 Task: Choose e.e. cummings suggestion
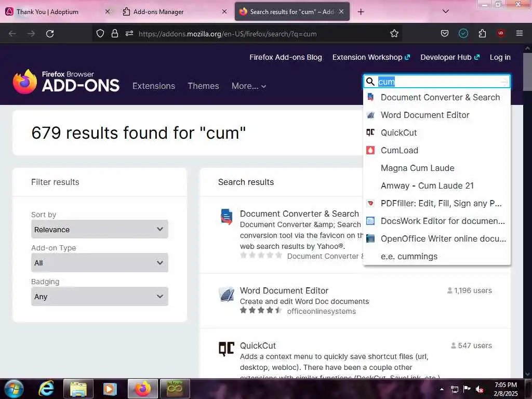coord(436,256)
